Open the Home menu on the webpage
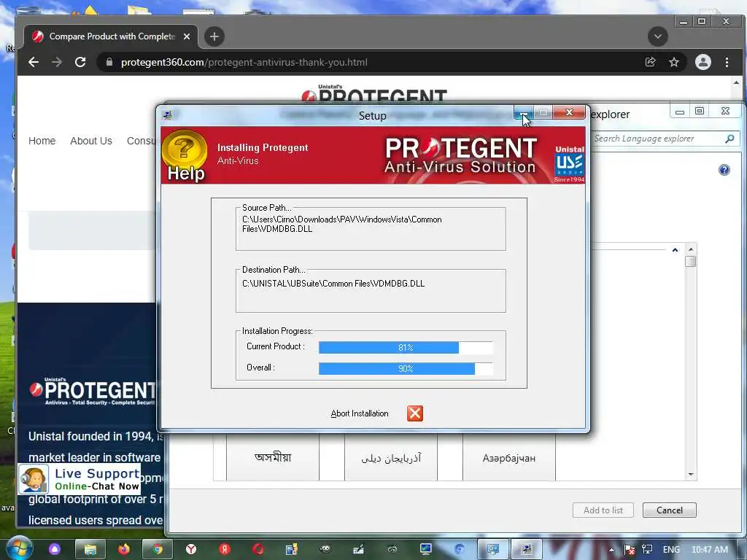Screen dimensions: 747x560 [x=42, y=141]
